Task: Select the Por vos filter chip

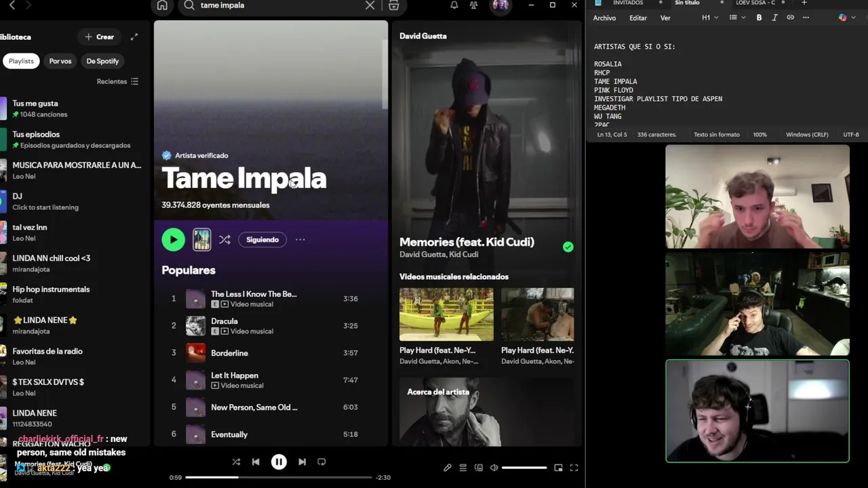Action: pos(60,61)
